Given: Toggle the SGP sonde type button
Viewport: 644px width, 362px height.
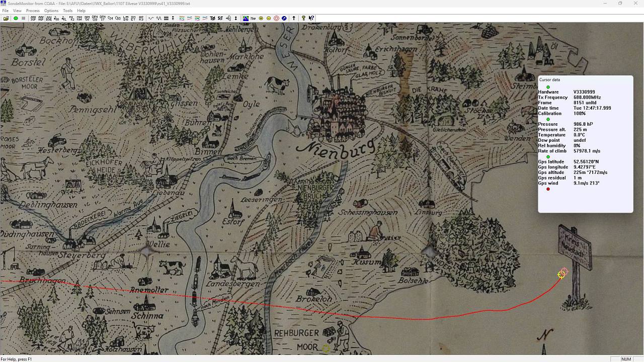Looking at the screenshot, I should click(33, 18).
